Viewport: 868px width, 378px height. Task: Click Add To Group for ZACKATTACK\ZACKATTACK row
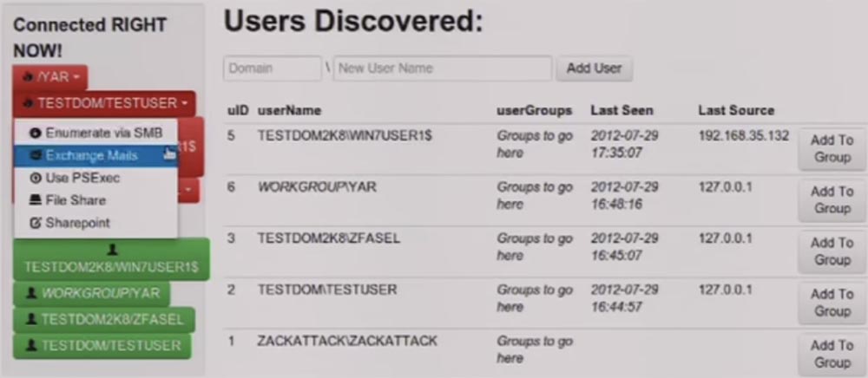[x=832, y=354]
